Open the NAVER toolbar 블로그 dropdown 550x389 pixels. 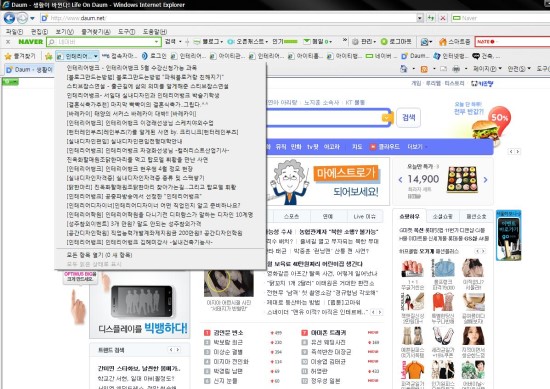click(208, 42)
